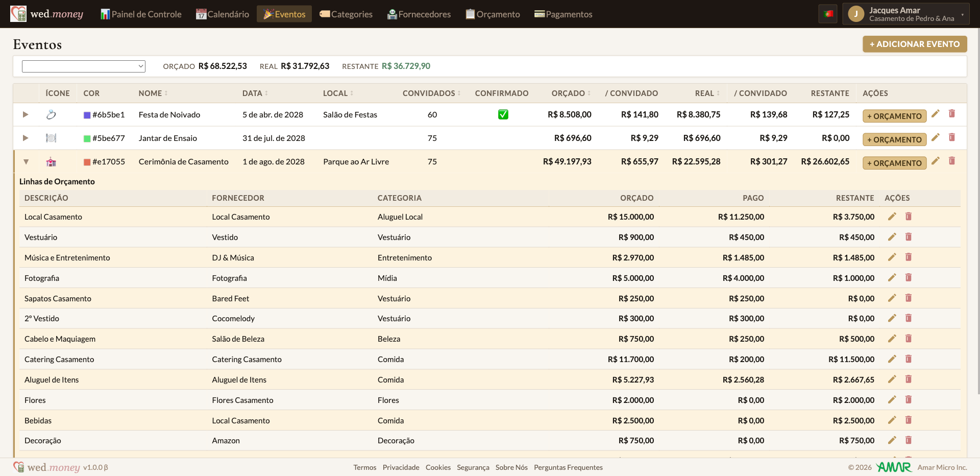980x476 pixels.
Task: Edit the Fotografia budget line pencil
Action: [892, 278]
